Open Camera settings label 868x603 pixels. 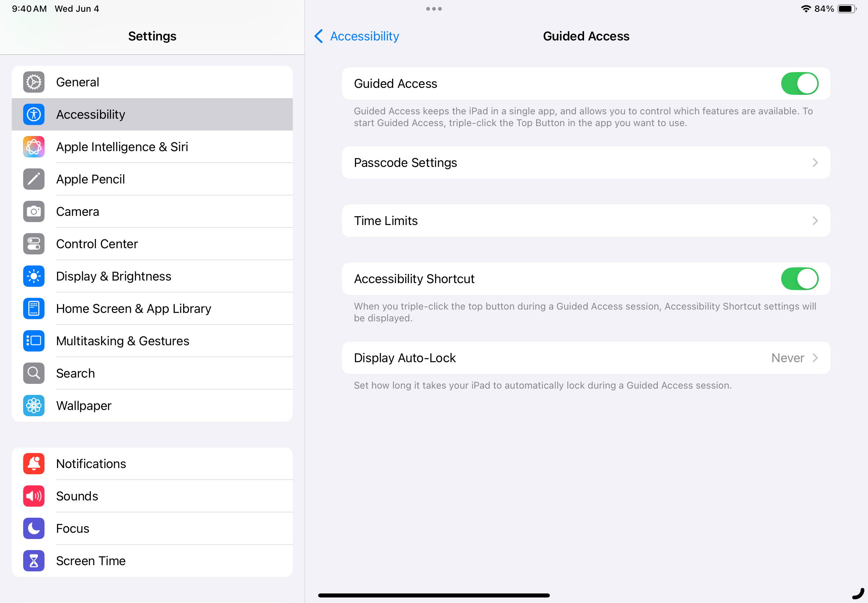point(78,211)
